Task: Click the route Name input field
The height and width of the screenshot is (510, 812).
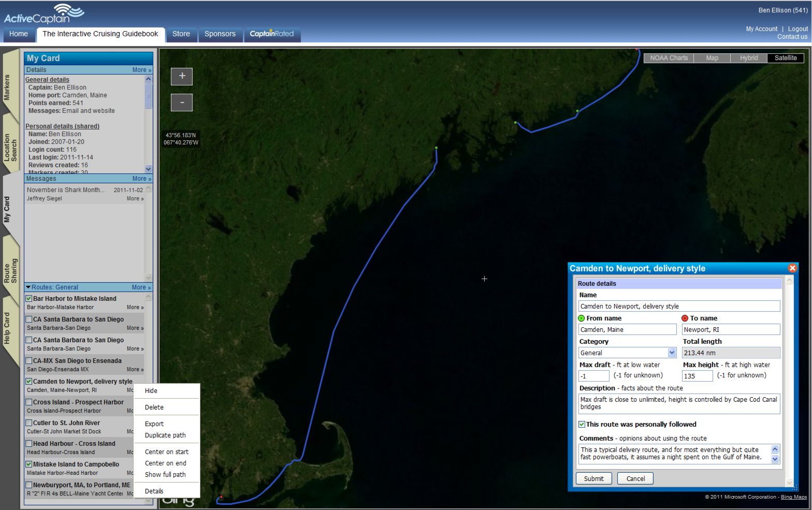Action: [x=679, y=307]
